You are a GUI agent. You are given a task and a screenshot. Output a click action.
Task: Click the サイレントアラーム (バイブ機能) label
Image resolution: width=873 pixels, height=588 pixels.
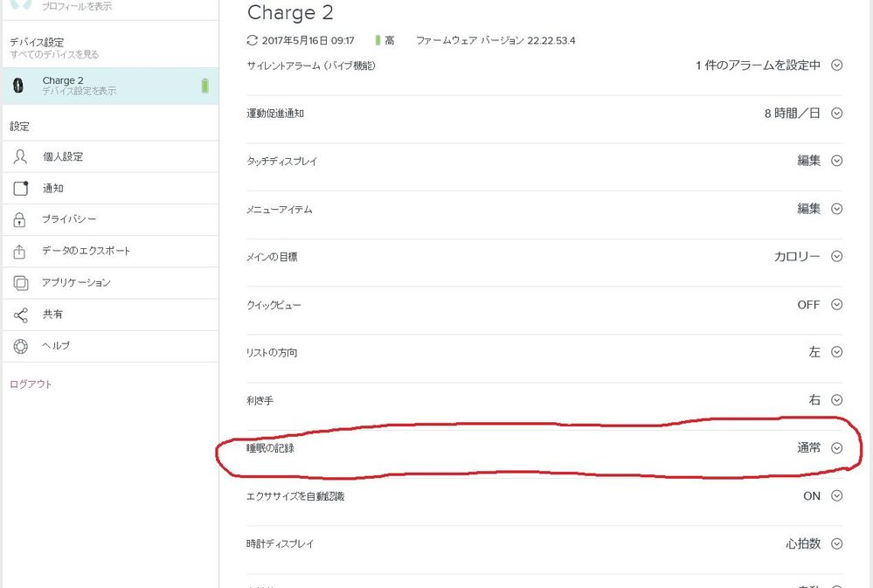[x=311, y=66]
